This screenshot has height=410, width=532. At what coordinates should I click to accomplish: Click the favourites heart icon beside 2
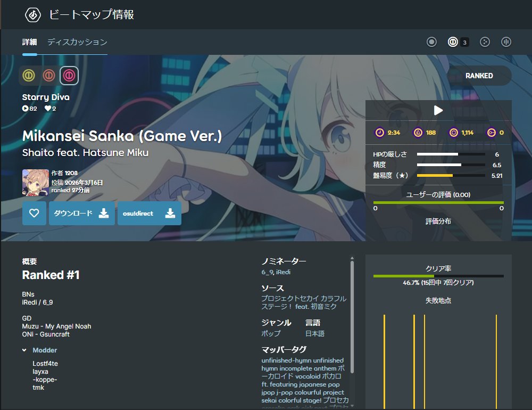48,109
